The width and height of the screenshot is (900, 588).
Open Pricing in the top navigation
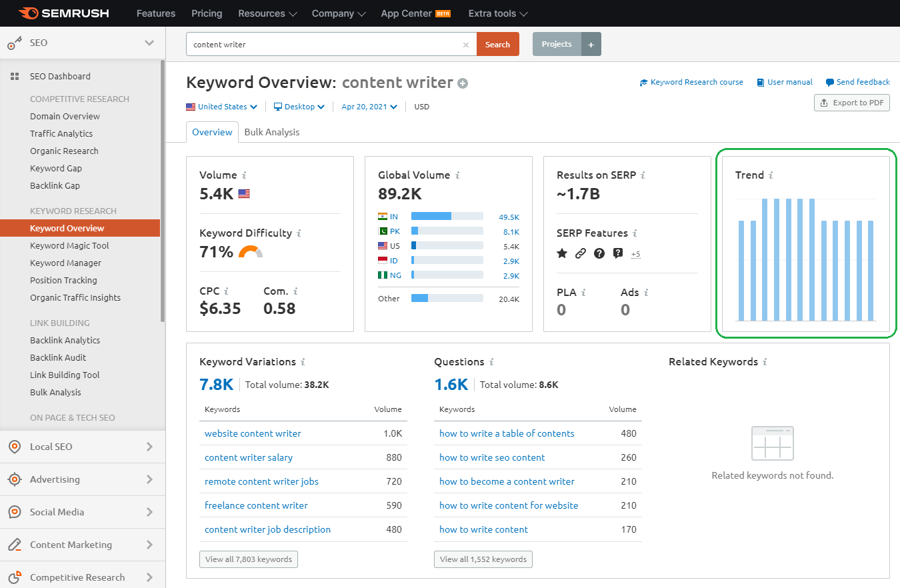207,13
